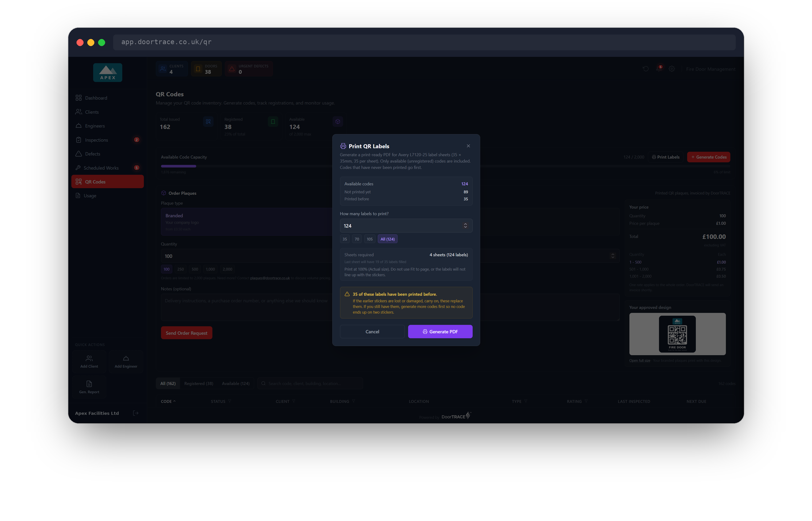The width and height of the screenshot is (812, 521).
Task: Focus the 'How many labels to print' field
Action: point(406,226)
